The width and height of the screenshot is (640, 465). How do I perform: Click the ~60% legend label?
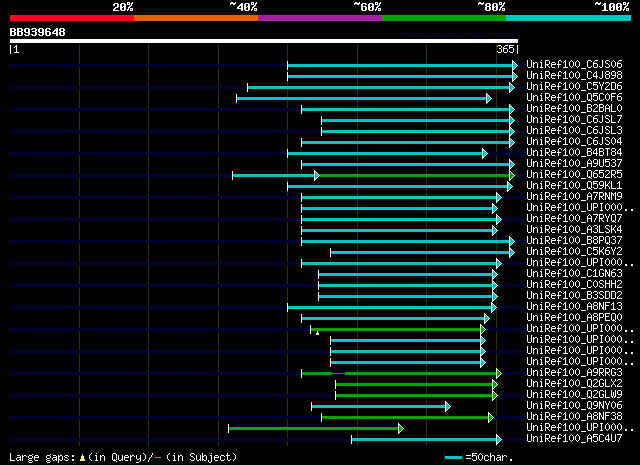point(367,7)
